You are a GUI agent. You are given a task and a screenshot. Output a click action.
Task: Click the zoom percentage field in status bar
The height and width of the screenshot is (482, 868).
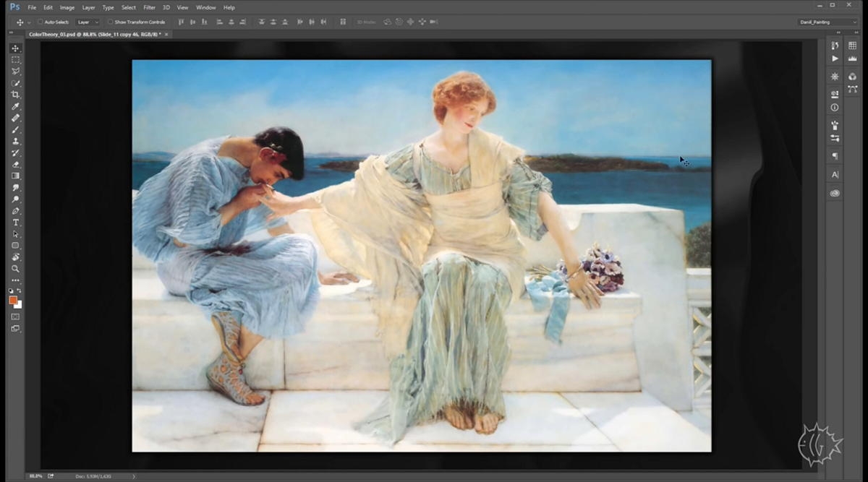35,476
